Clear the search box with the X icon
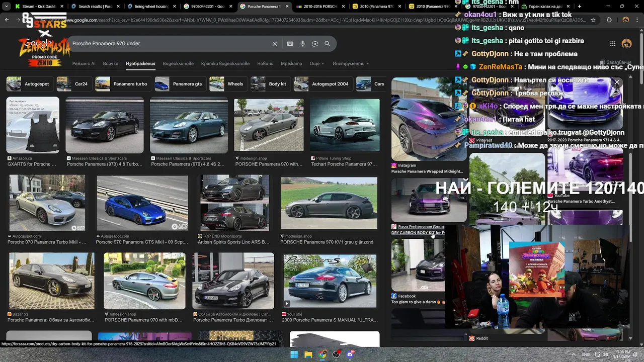 [275, 44]
